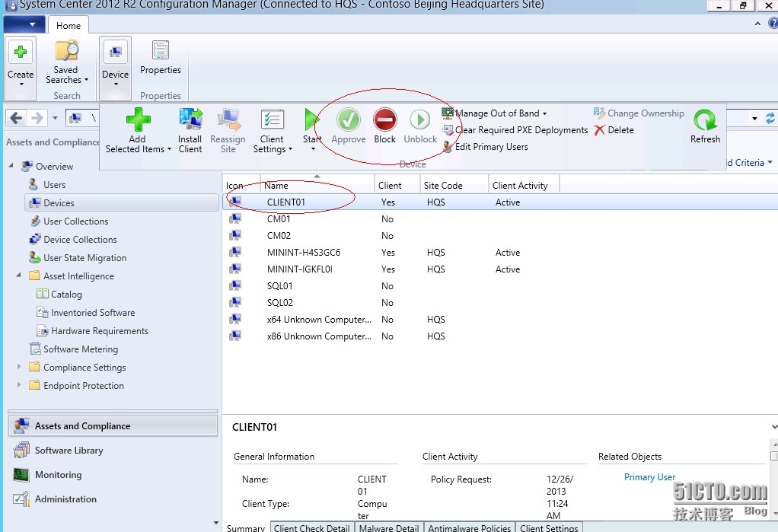Select the Home ribbon tab
The height and width of the screenshot is (532, 778).
point(69,25)
